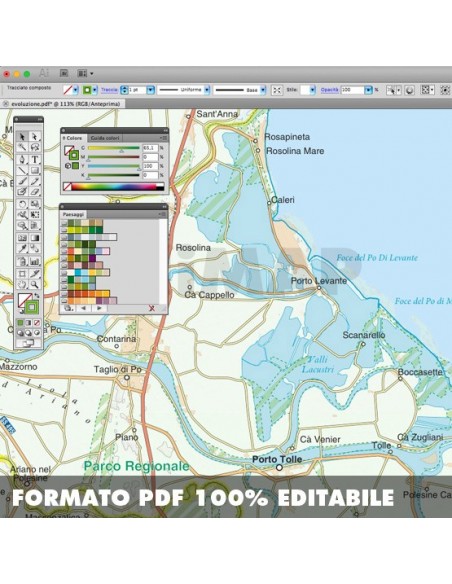Image resolution: width=452 pixels, height=584 pixels.
Task: Select the Direct Selection (white arrow) tool
Action: point(35,136)
